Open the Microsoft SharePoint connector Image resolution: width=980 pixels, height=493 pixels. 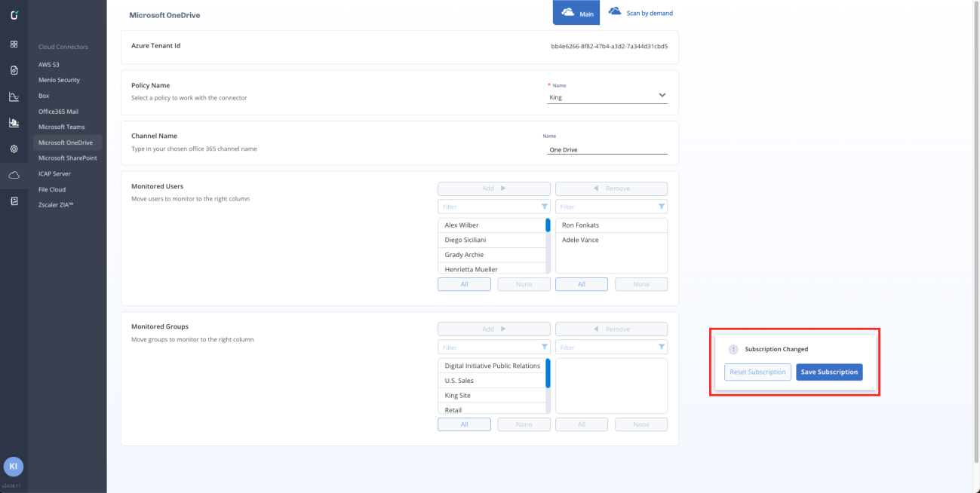pos(67,158)
